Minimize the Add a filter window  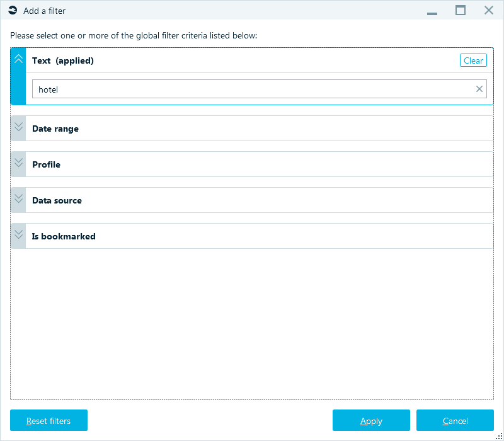click(432, 13)
